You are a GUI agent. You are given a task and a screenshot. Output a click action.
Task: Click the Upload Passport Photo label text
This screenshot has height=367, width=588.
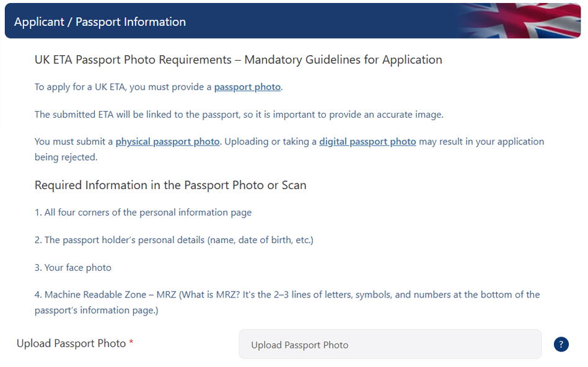[x=70, y=343]
